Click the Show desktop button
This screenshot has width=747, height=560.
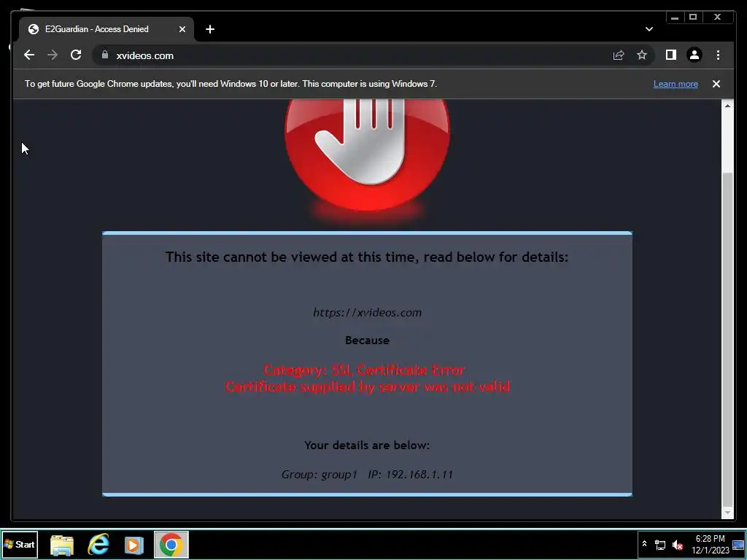[x=738, y=544]
